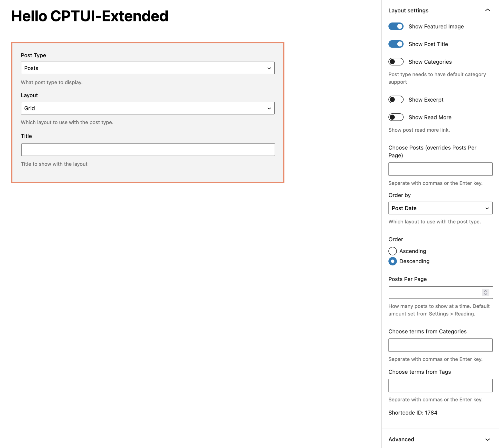Turn on Show Read More toggle
The height and width of the screenshot is (448, 499).
point(396,117)
